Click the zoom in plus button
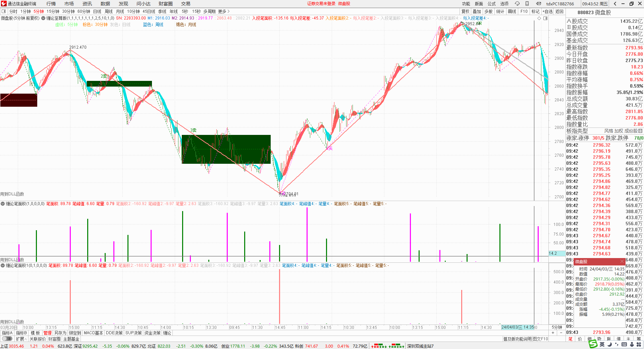The width and height of the screenshot is (644, 349). pyautogui.click(x=553, y=333)
